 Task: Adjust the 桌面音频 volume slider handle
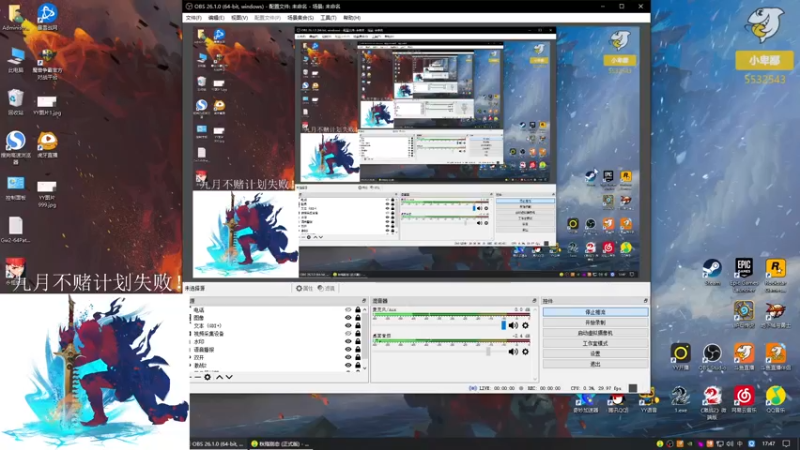click(x=488, y=352)
